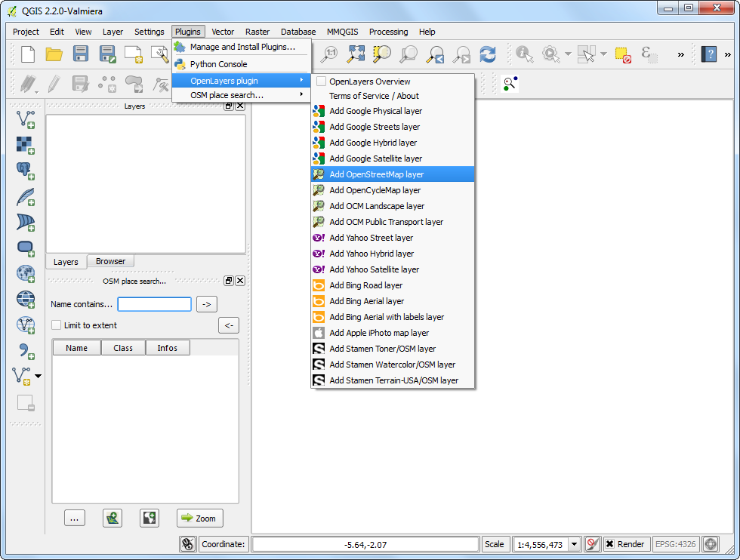Click the map layer button left of the mask button
This screenshot has width=740, height=560.
[113, 518]
